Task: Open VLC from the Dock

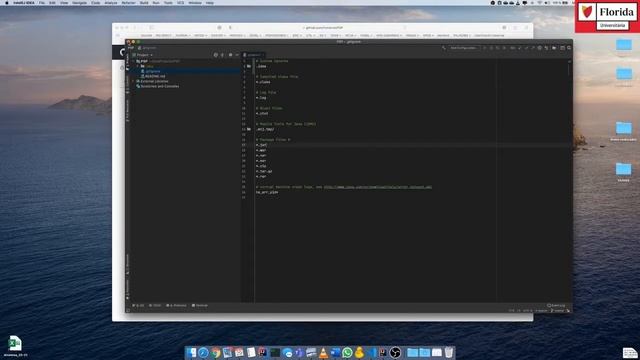Action: (x=323, y=353)
